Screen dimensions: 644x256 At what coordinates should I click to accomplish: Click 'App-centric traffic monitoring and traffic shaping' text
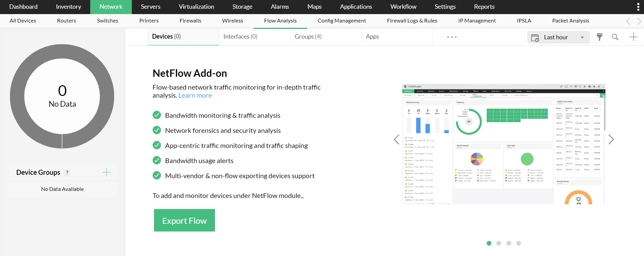[236, 146]
